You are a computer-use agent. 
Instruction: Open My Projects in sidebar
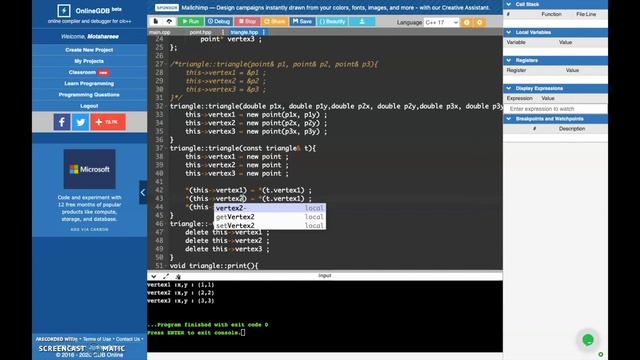(89, 61)
